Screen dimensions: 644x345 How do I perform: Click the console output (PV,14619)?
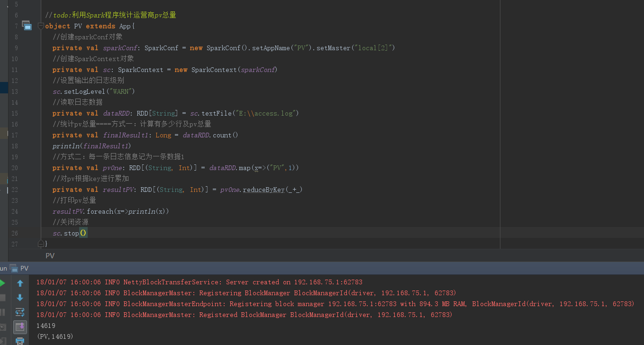tap(55, 336)
